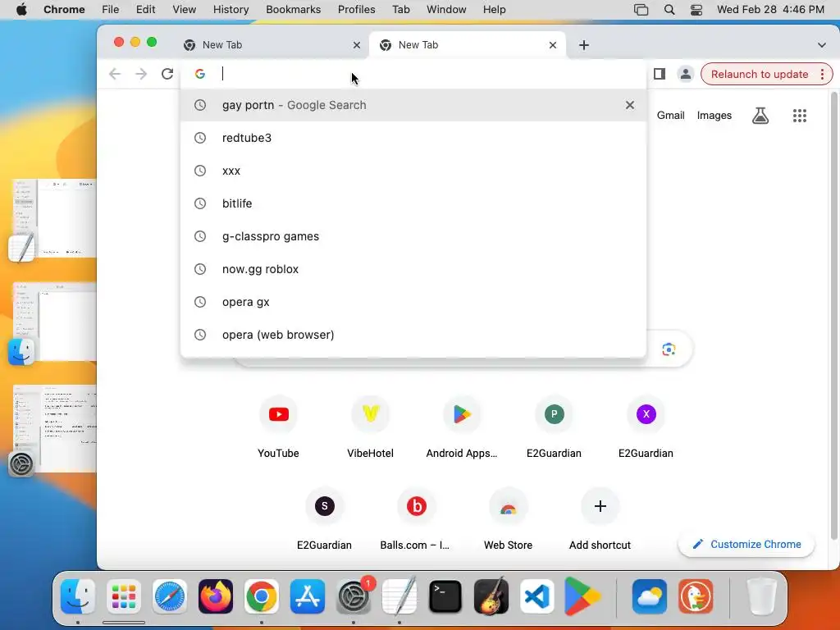Open the Profiles menu
Viewport: 840px width, 630px height.
click(356, 10)
